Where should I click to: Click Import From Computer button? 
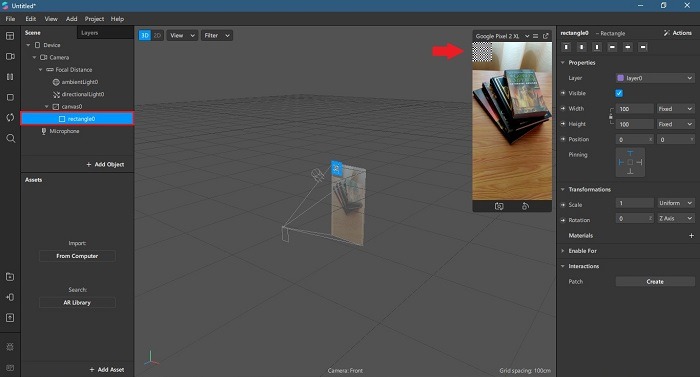point(77,256)
